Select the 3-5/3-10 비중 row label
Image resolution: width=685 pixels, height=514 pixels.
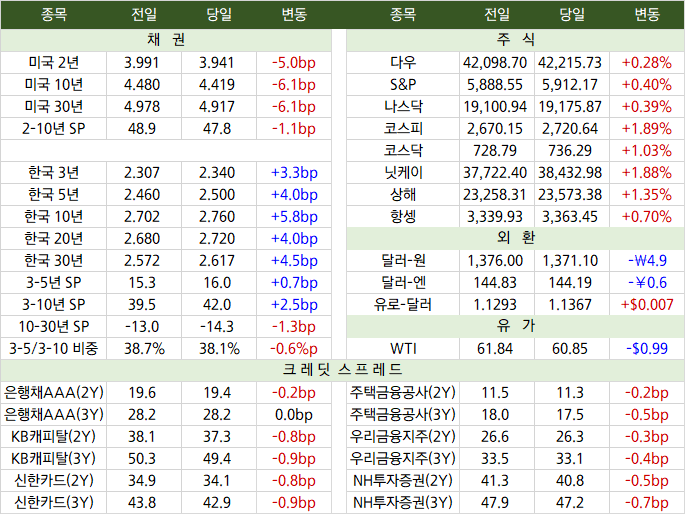pos(54,348)
